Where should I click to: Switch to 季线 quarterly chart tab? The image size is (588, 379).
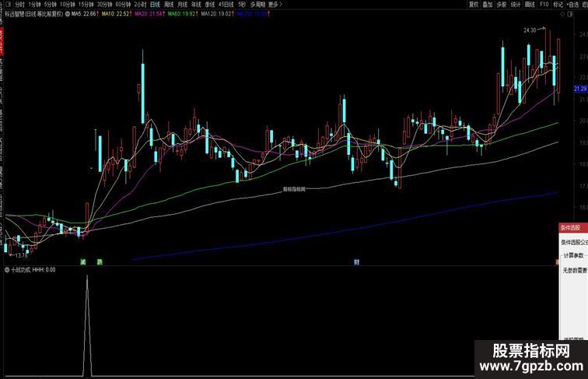click(210, 5)
